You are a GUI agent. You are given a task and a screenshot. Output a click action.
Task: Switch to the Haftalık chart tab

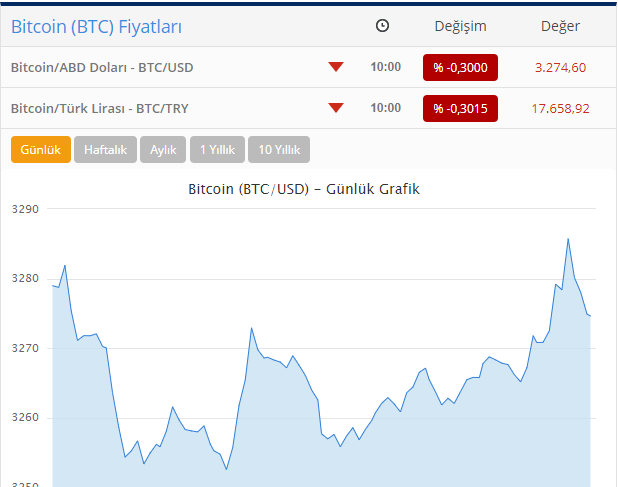pyautogui.click(x=105, y=149)
